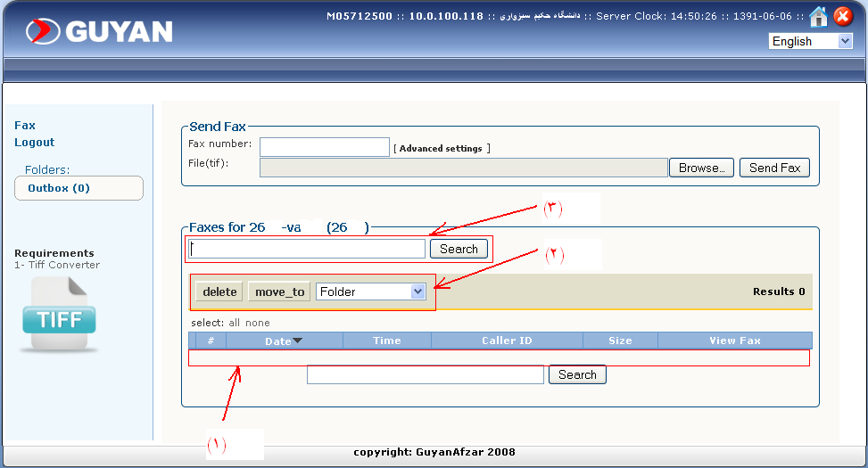Click the Browse button
The width and height of the screenshot is (868, 468).
pyautogui.click(x=700, y=168)
